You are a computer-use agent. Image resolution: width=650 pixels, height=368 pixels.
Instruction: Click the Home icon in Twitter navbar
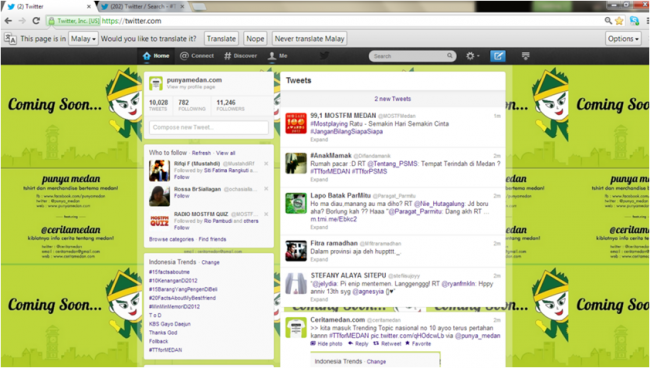[156, 56]
